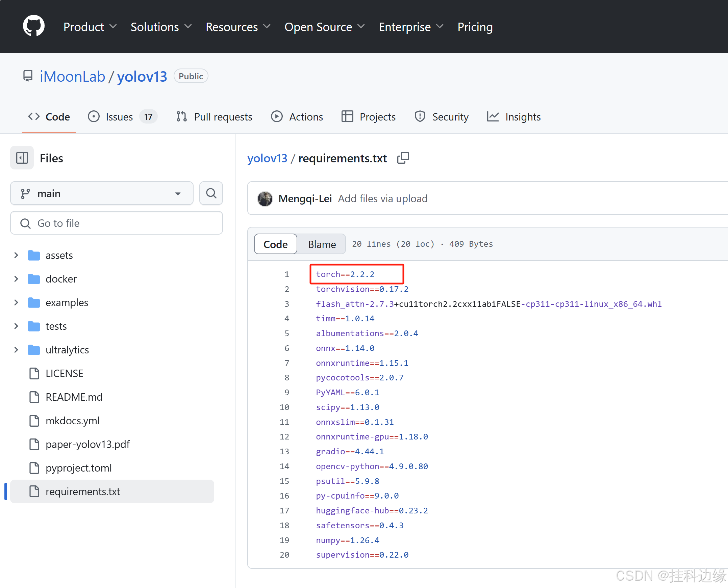The image size is (728, 588).
Task: Click the paper-yolov13.pdf file icon
Action: (34, 445)
